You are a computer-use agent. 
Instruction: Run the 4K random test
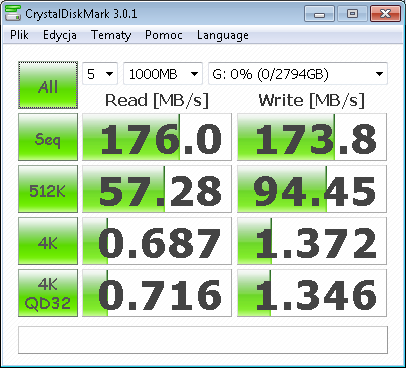click(x=48, y=241)
